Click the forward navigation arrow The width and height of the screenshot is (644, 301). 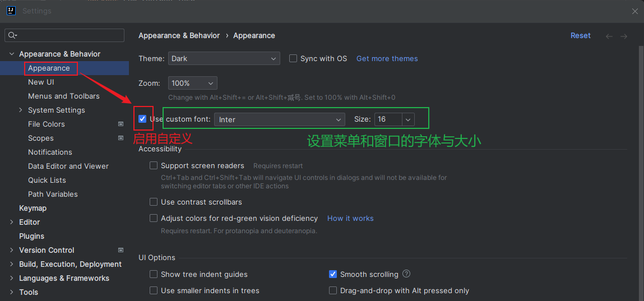click(x=624, y=36)
